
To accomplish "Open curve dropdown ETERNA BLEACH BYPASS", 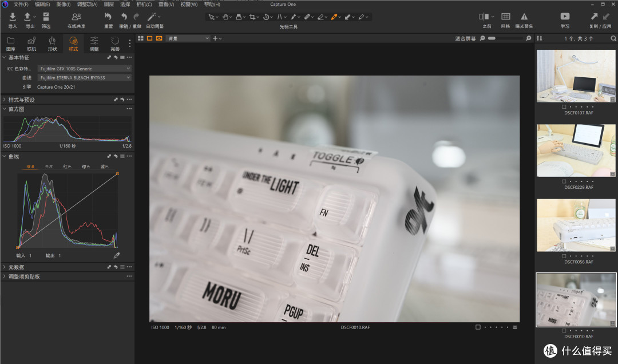I will 84,78.
